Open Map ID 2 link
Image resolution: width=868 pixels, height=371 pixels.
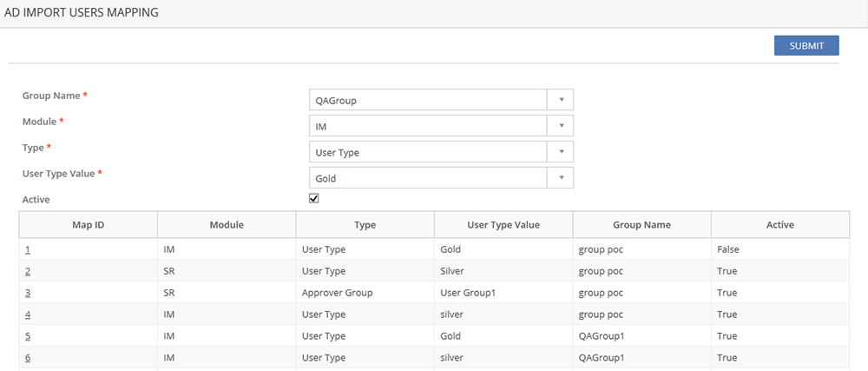click(x=28, y=271)
